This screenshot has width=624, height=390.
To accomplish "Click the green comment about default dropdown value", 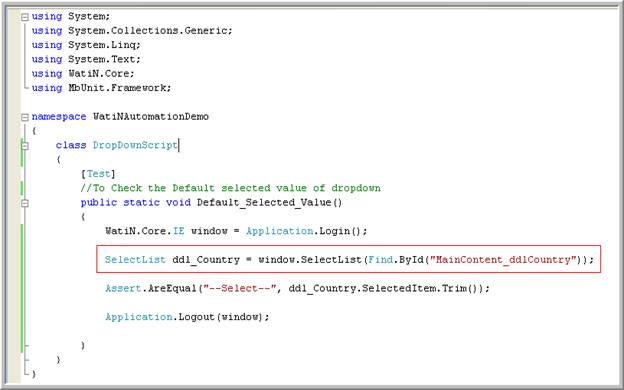I will click(x=230, y=188).
